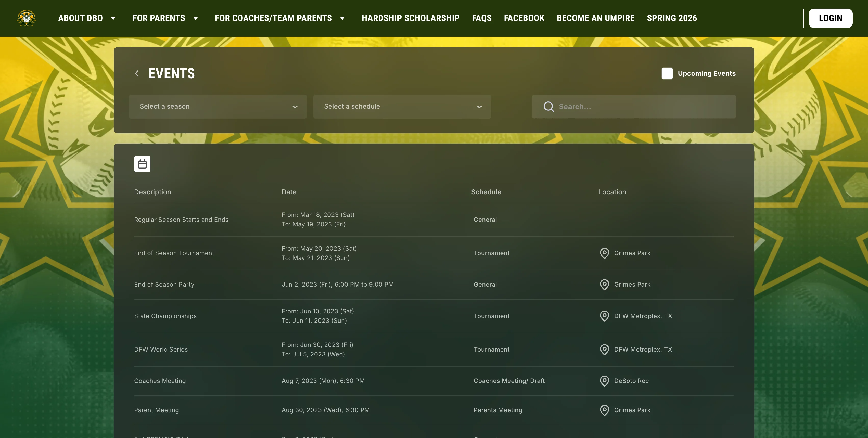
Task: Click map pin for End of Season Tournament
Action: pos(605,253)
